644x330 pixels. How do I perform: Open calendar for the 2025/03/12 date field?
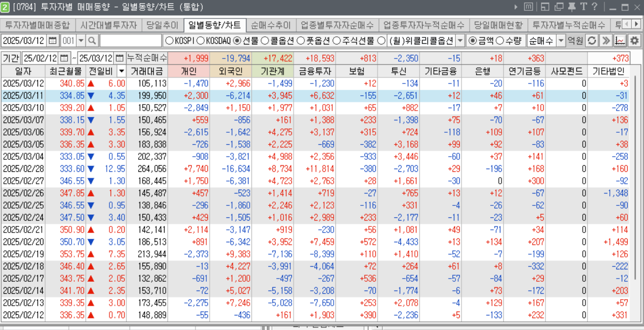click(x=53, y=41)
